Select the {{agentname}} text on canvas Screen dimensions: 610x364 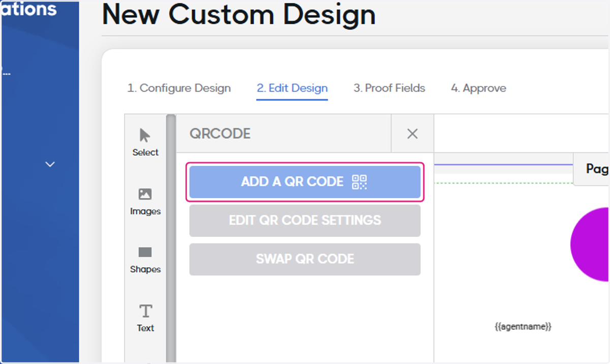point(523,326)
